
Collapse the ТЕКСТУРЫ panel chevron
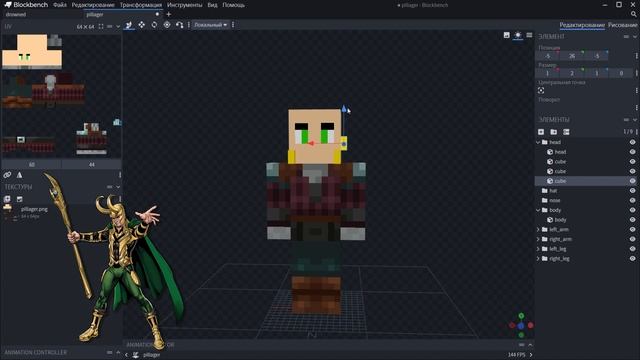point(118,187)
